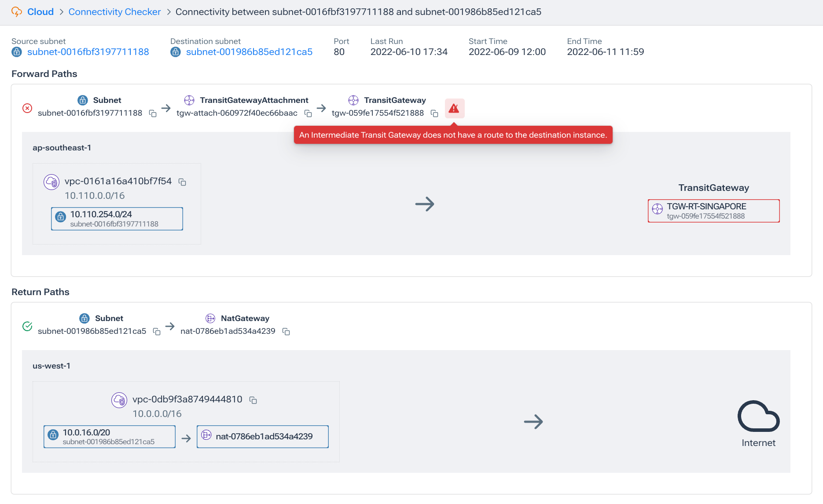
Task: Click the nat-0786eb1ad534a4239 node box
Action: [262, 436]
